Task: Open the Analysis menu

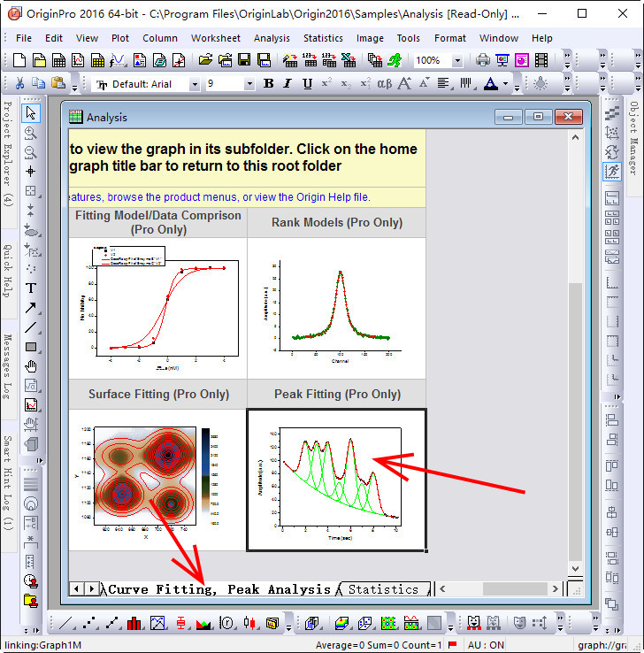Action: pyautogui.click(x=272, y=38)
